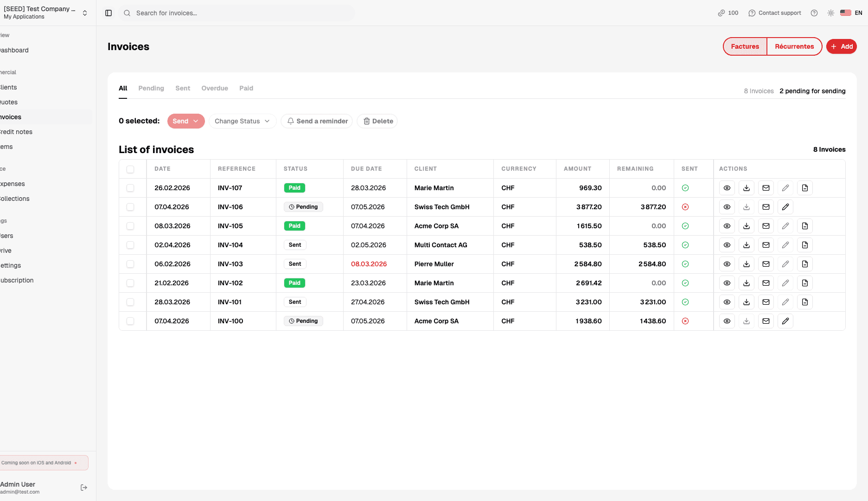Click the credits counter showing 100

pyautogui.click(x=728, y=13)
